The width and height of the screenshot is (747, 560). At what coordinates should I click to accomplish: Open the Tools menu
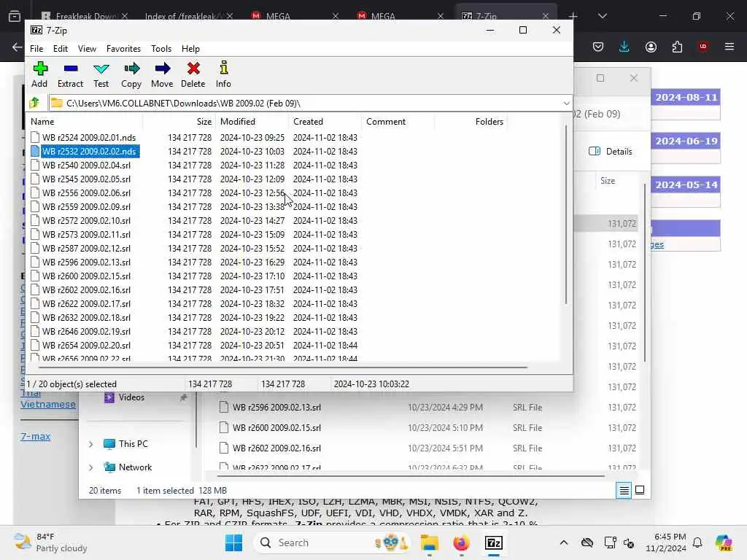click(x=161, y=49)
